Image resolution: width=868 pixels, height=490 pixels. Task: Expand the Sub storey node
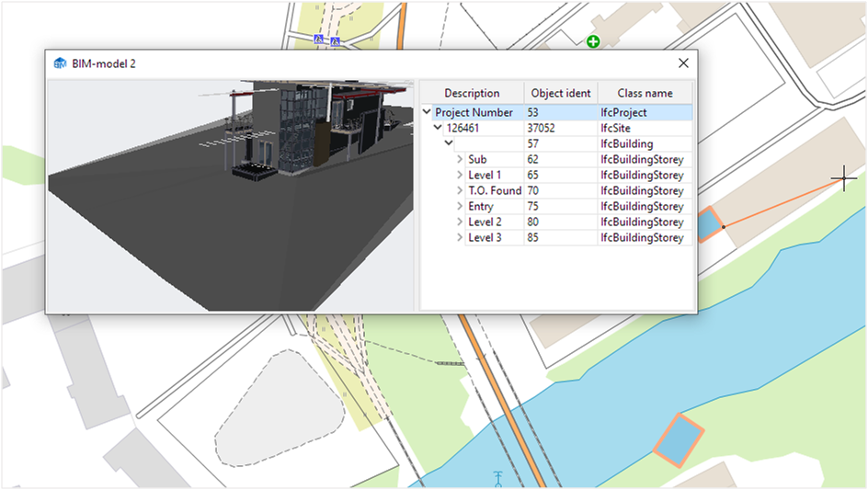[460, 160]
